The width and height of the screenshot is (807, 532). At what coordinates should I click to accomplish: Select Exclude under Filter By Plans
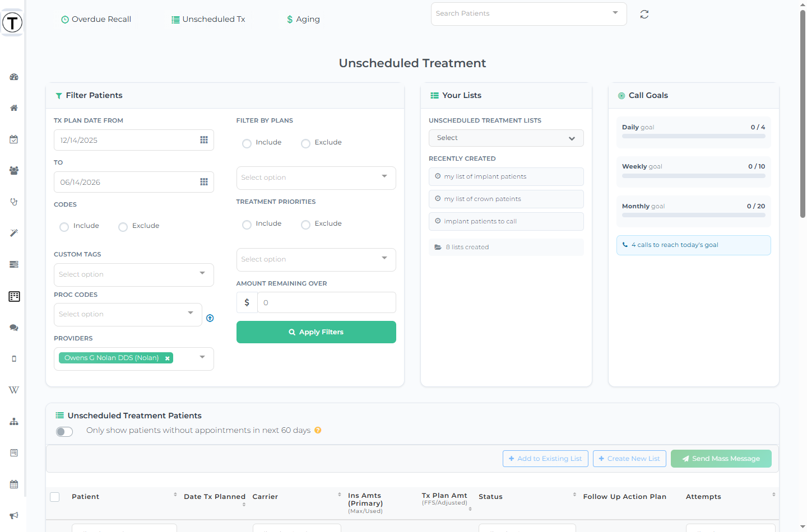pos(305,143)
